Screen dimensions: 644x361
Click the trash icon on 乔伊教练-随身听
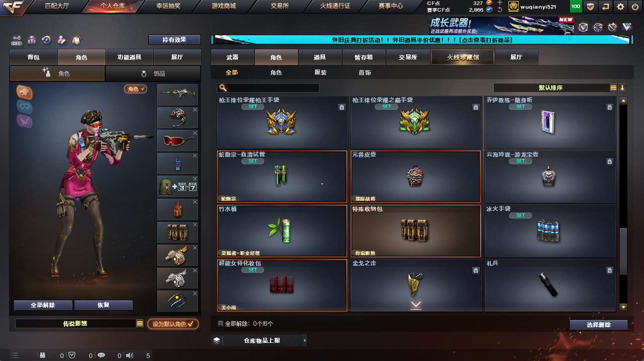609,107
